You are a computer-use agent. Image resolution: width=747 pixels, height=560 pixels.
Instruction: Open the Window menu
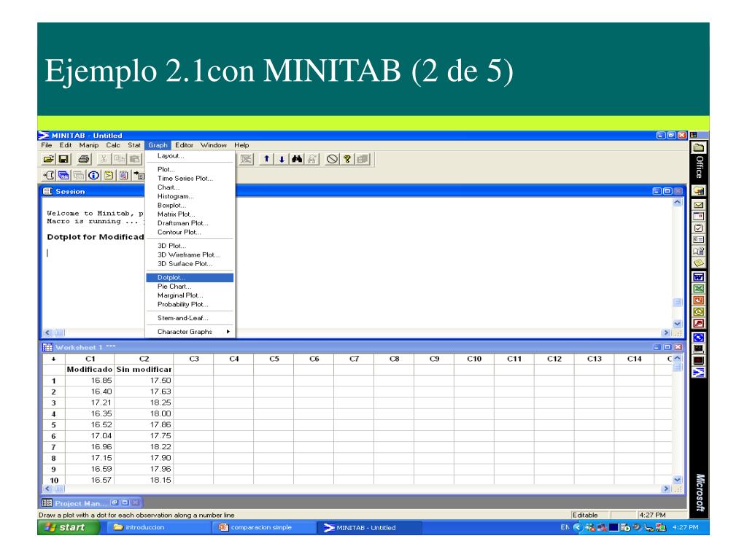tap(214, 145)
